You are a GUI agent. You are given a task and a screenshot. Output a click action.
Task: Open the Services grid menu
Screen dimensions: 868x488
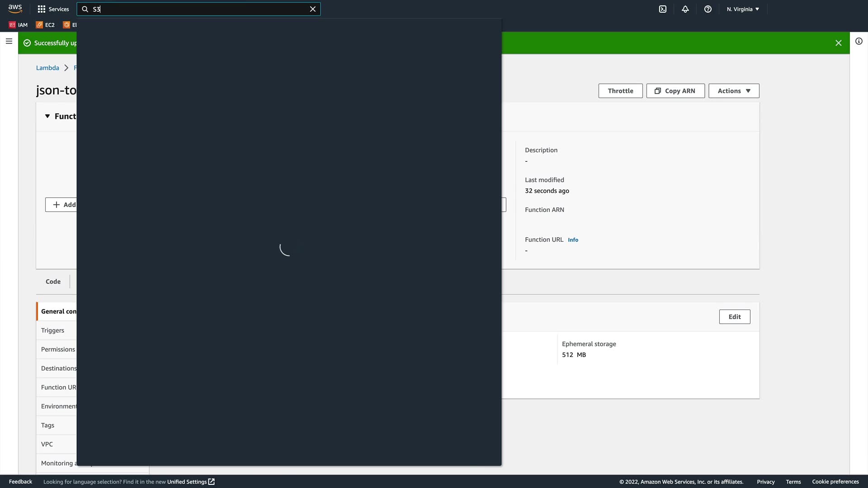click(x=53, y=9)
